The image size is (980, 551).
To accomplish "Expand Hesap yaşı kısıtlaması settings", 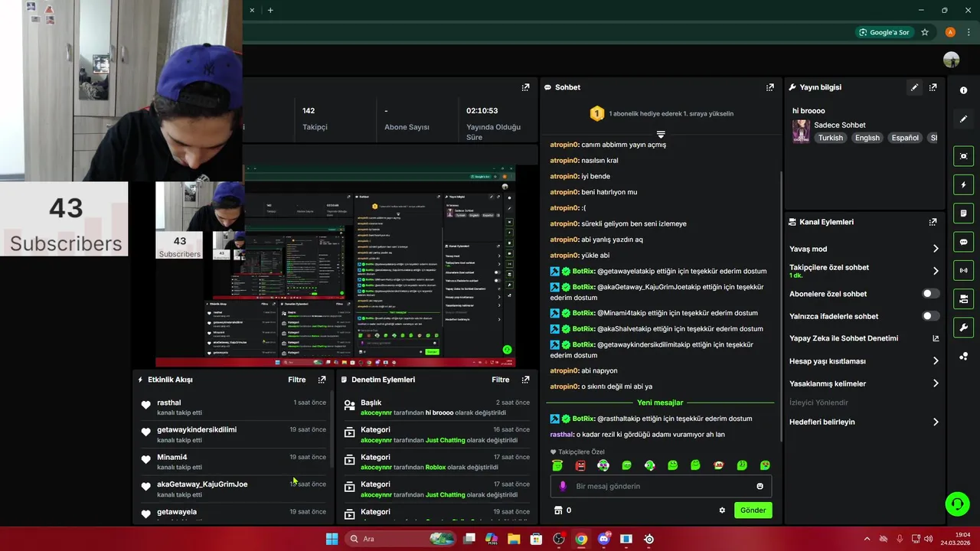I will click(x=936, y=361).
